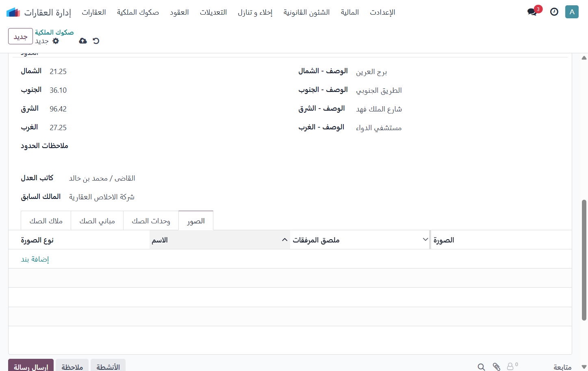Add a line via إضافة بند
This screenshot has width=588, height=371.
click(35, 259)
